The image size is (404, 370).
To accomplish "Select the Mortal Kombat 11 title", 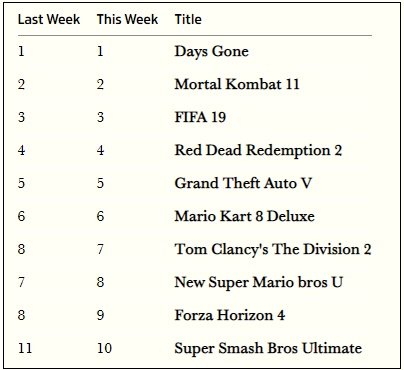I will [237, 84].
